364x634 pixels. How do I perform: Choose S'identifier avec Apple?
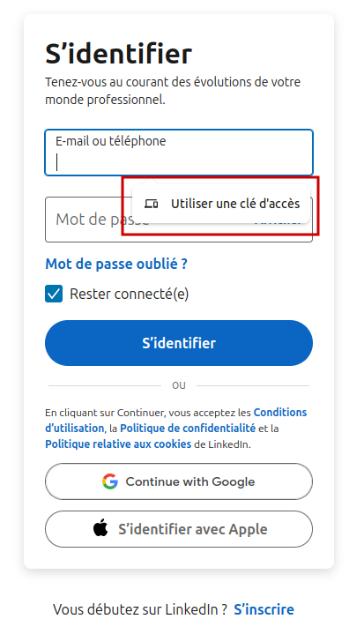click(179, 529)
